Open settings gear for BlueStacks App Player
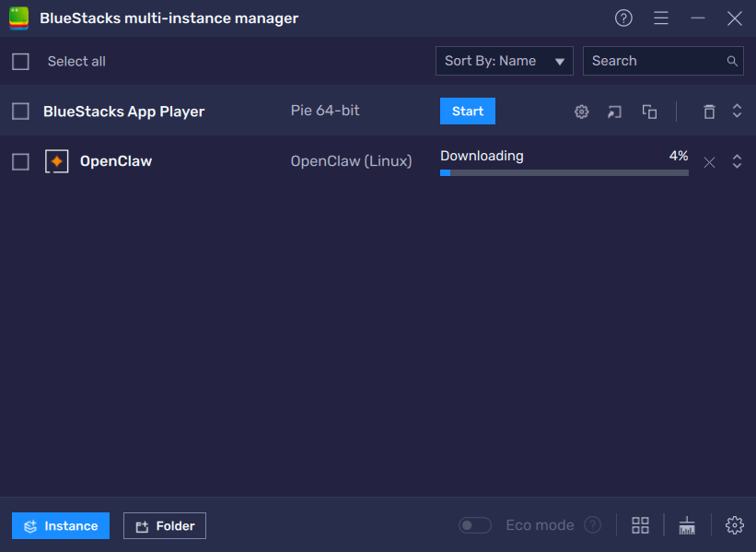 581,112
